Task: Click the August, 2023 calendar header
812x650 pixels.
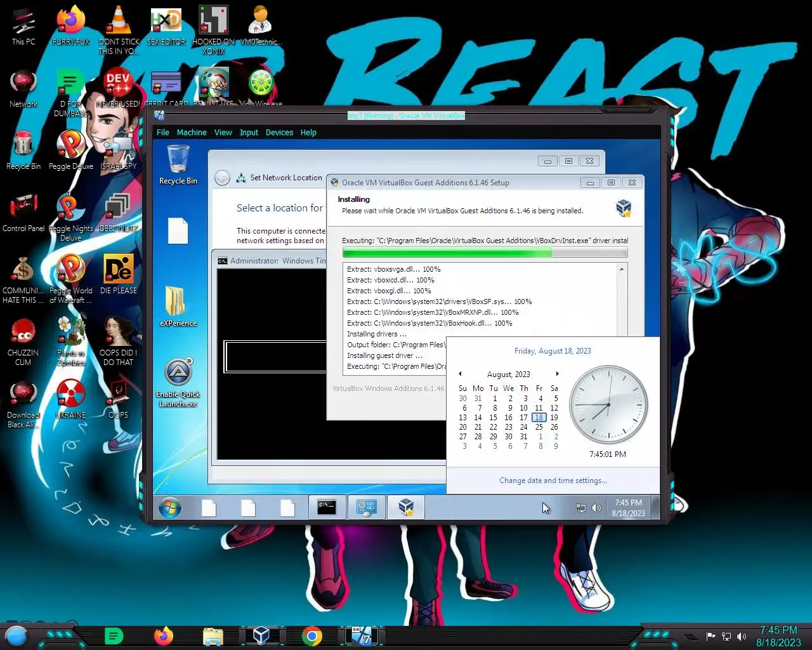Action: click(x=509, y=375)
